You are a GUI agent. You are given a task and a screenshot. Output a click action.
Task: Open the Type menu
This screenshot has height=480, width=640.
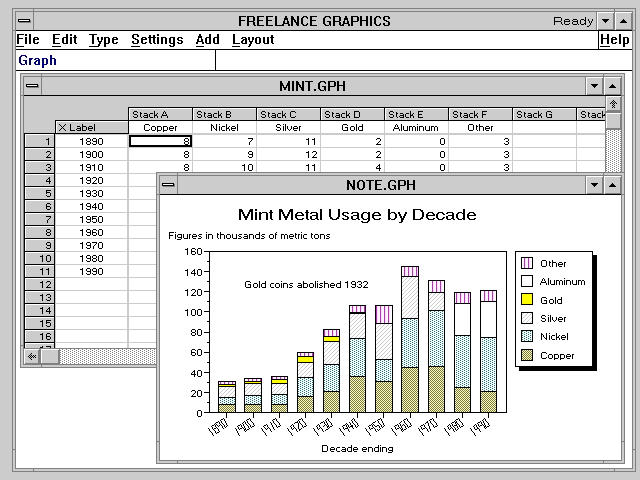[x=104, y=40]
